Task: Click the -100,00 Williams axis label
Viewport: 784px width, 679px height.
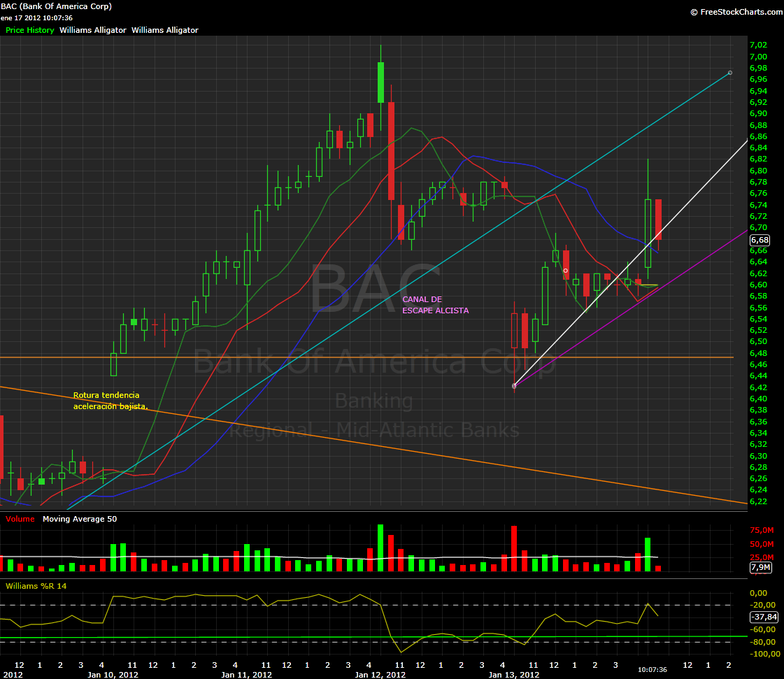Action: click(765, 654)
